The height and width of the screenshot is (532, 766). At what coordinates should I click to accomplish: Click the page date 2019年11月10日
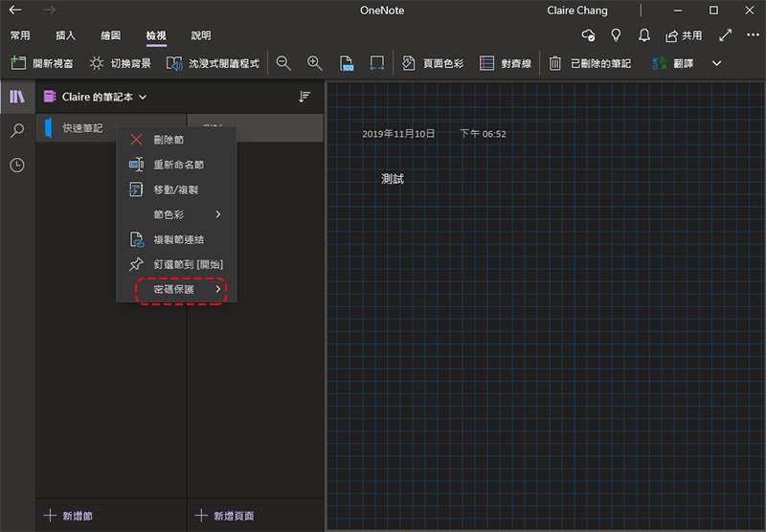tap(398, 134)
